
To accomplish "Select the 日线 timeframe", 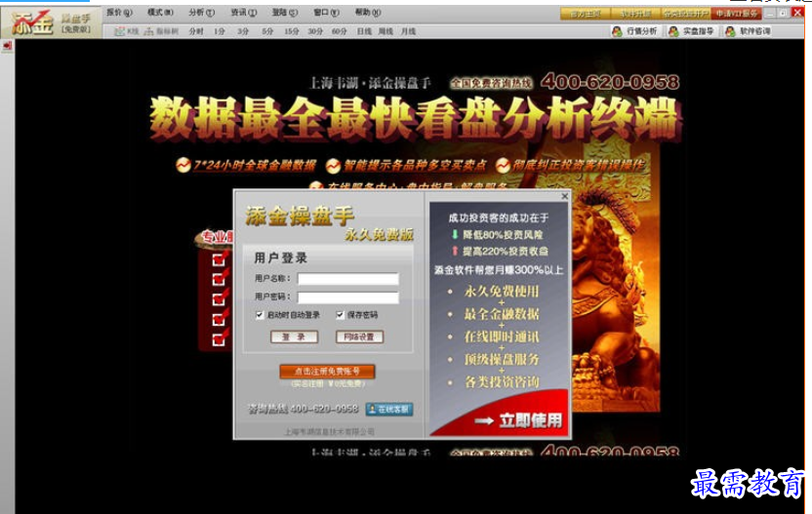I will (364, 31).
